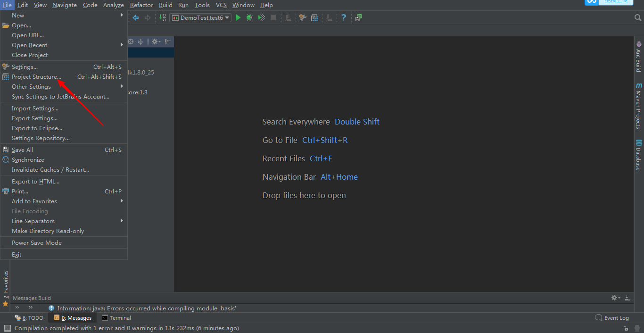Click the gray Stop square icon
The width and height of the screenshot is (644, 333).
click(x=273, y=17)
